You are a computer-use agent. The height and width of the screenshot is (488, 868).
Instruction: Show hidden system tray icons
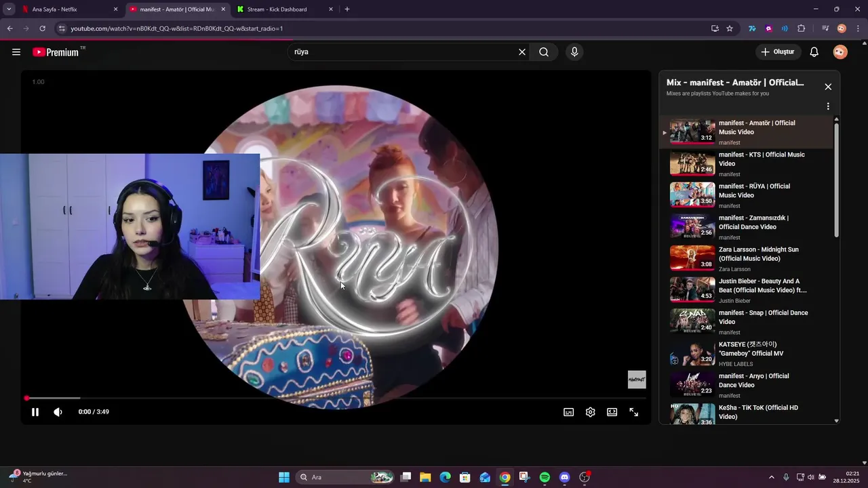pos(771,477)
